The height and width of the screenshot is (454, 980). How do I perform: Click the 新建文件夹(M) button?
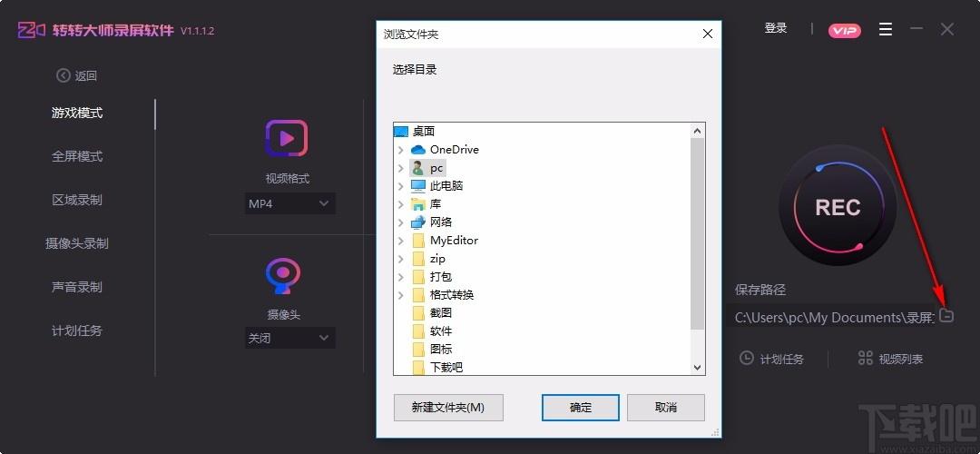click(448, 407)
